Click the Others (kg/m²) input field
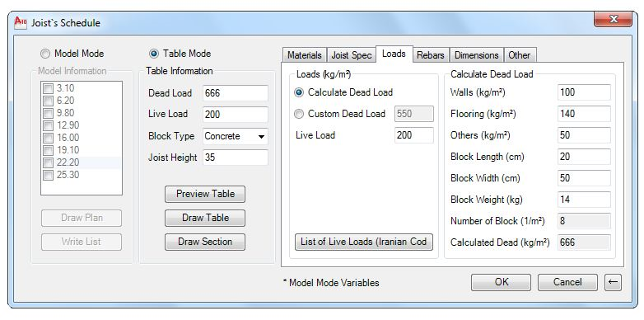 point(584,135)
